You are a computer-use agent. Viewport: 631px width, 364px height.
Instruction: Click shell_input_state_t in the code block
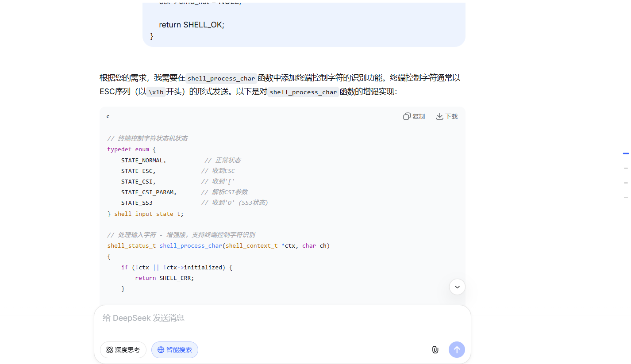tap(148, 214)
